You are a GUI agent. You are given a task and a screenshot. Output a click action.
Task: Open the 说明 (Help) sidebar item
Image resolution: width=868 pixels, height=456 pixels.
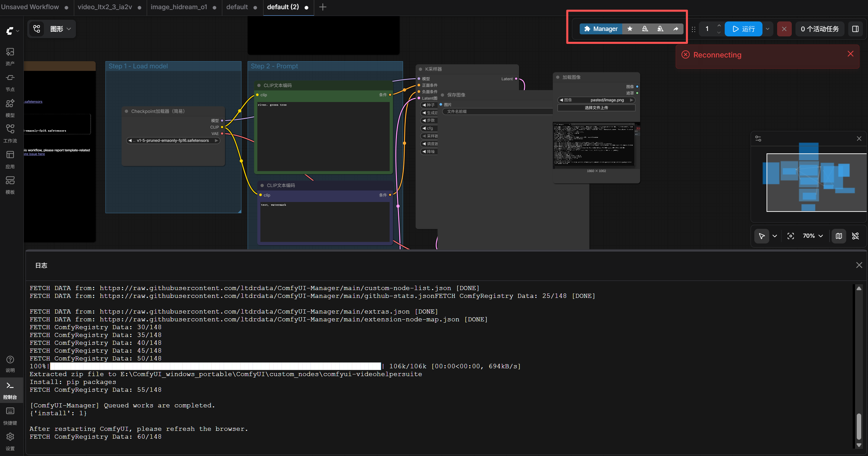10,364
